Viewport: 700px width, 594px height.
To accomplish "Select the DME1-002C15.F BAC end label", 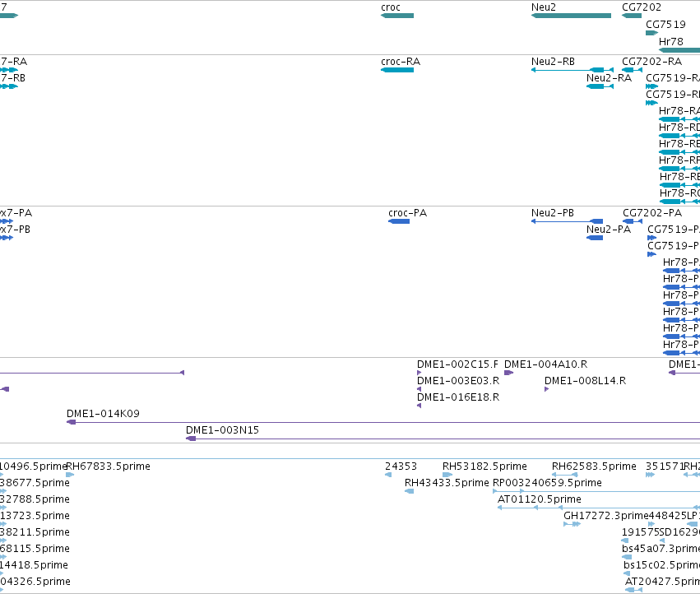I will coord(457,364).
